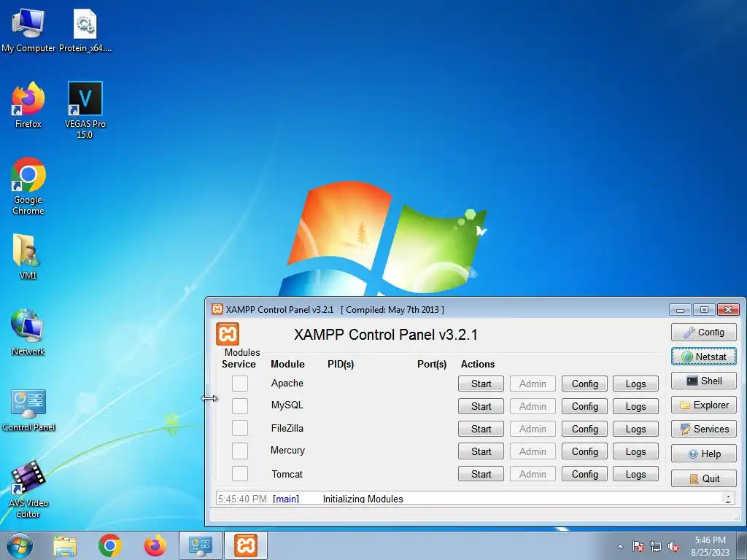Click the Netstat button
Screen dimensions: 747x560
pyautogui.click(x=704, y=357)
